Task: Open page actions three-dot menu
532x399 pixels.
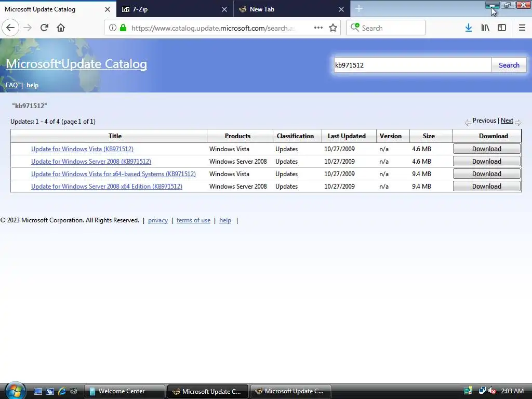Action: (x=318, y=28)
